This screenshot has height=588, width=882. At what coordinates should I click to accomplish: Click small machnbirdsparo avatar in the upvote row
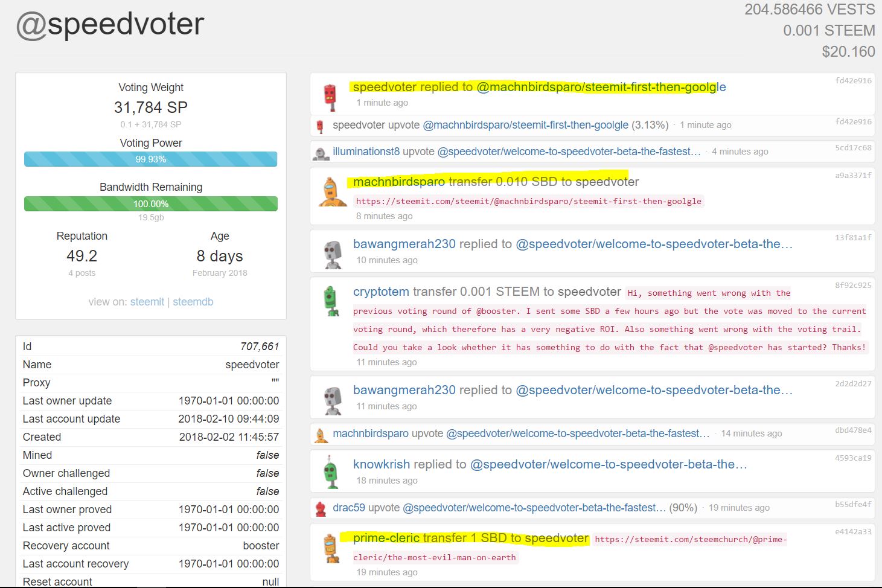coord(321,434)
